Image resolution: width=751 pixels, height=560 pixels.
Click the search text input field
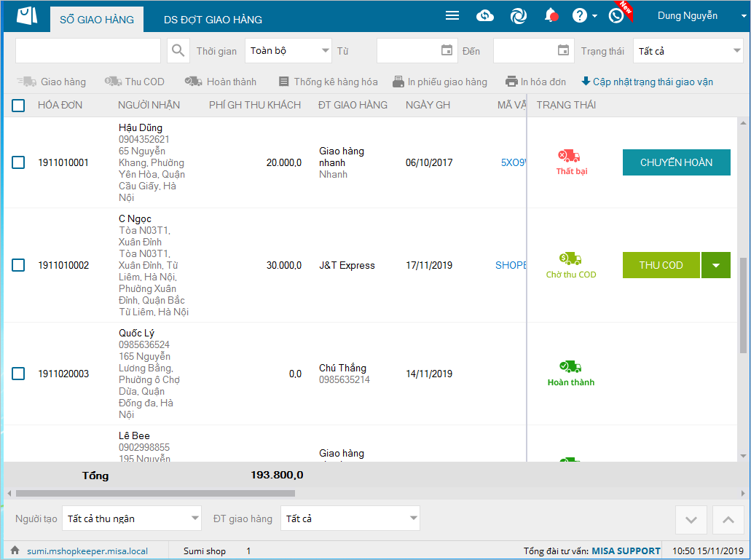click(x=88, y=51)
